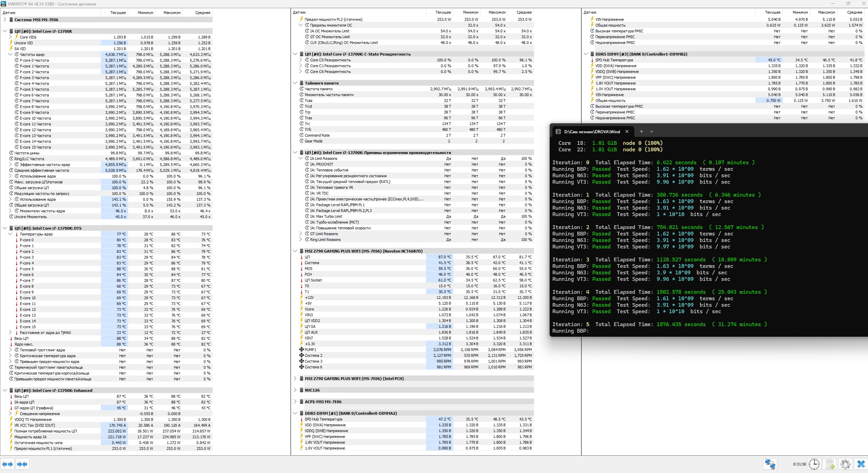Image resolution: width=868 pixels, height=473 pixels.
Task: Close the terminal tab with its X
Action: 627,132
